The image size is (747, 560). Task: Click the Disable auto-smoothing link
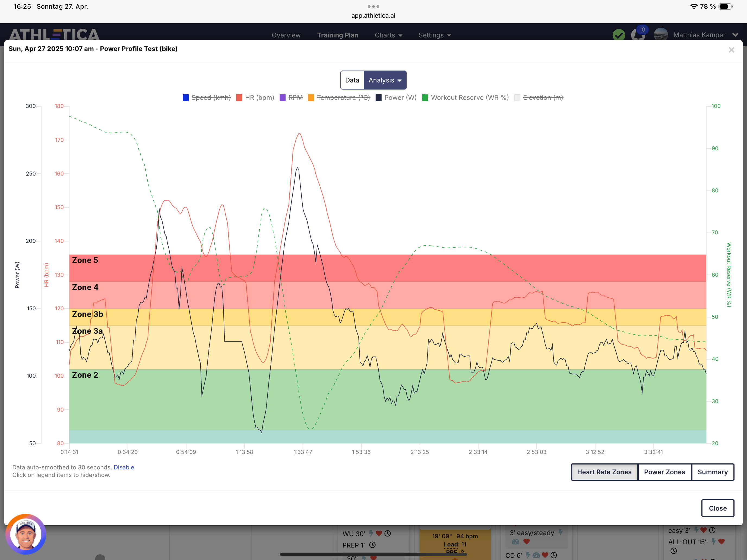(124, 467)
